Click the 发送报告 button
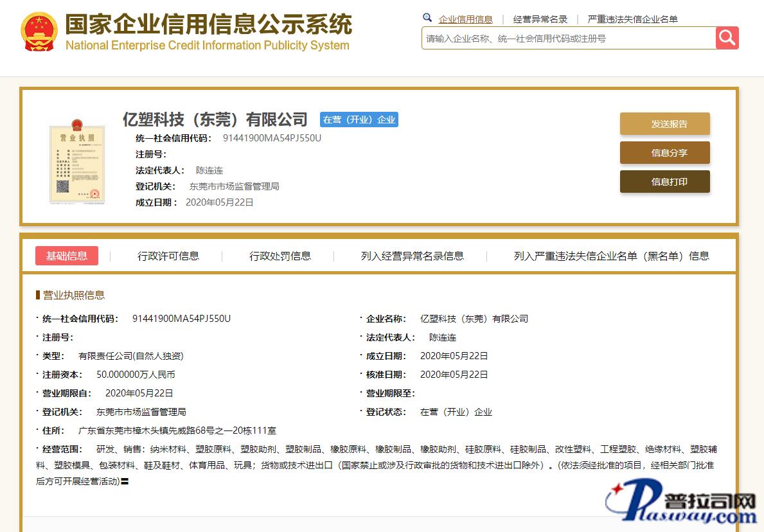The image size is (764, 532). [664, 124]
